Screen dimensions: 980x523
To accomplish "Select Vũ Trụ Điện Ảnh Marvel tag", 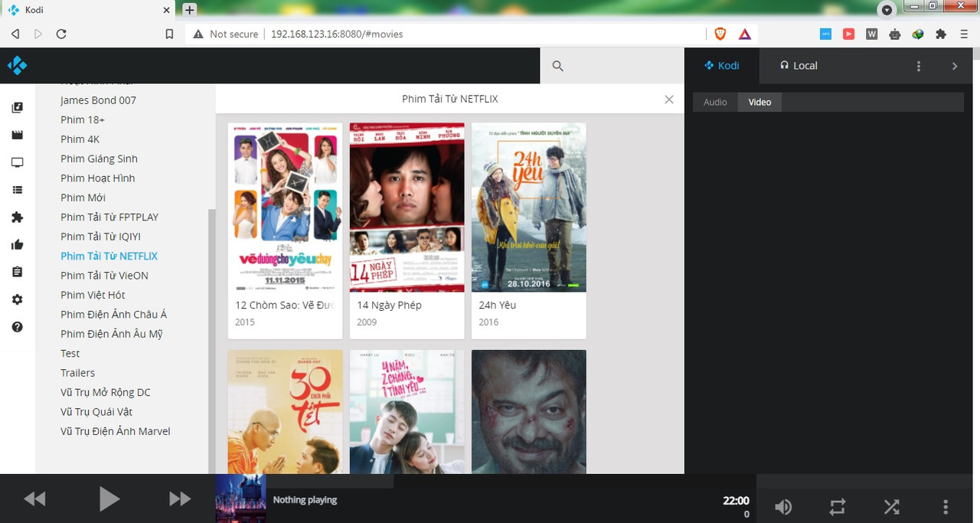I will coord(116,431).
